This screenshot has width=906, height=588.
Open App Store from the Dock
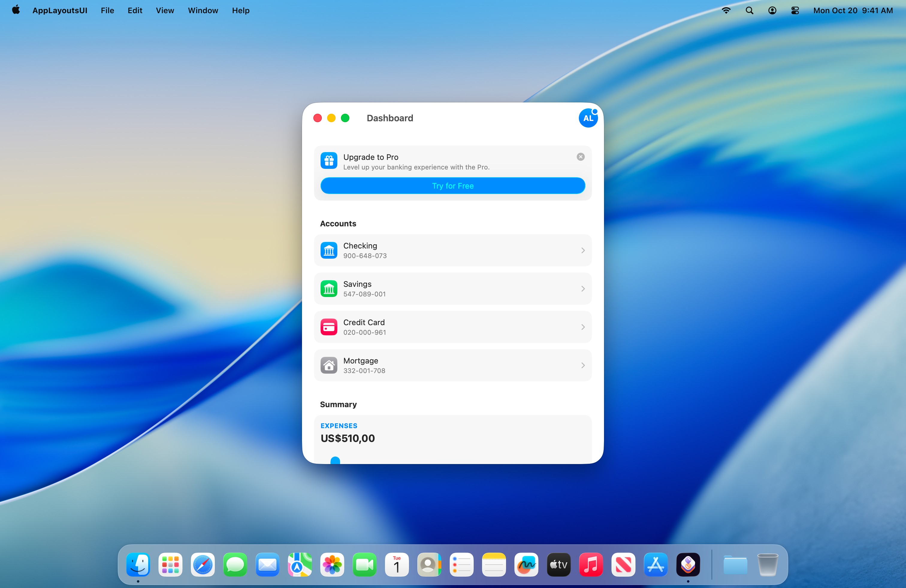tap(656, 564)
